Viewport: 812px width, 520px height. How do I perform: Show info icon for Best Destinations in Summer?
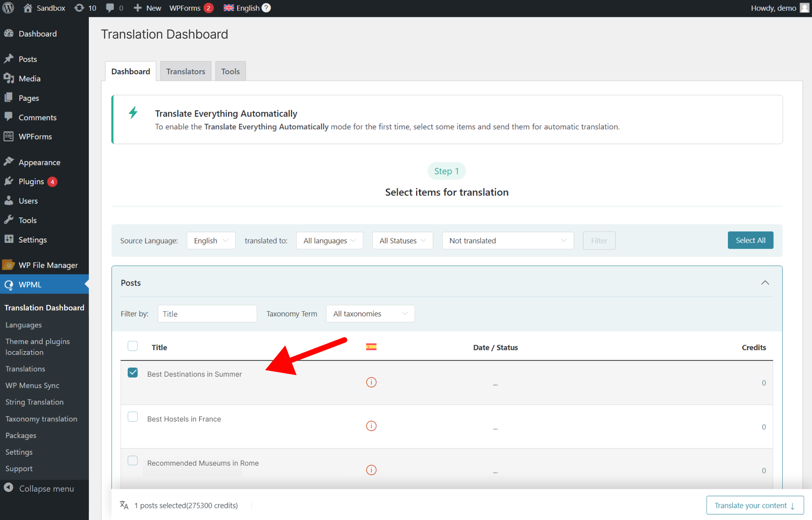click(371, 382)
